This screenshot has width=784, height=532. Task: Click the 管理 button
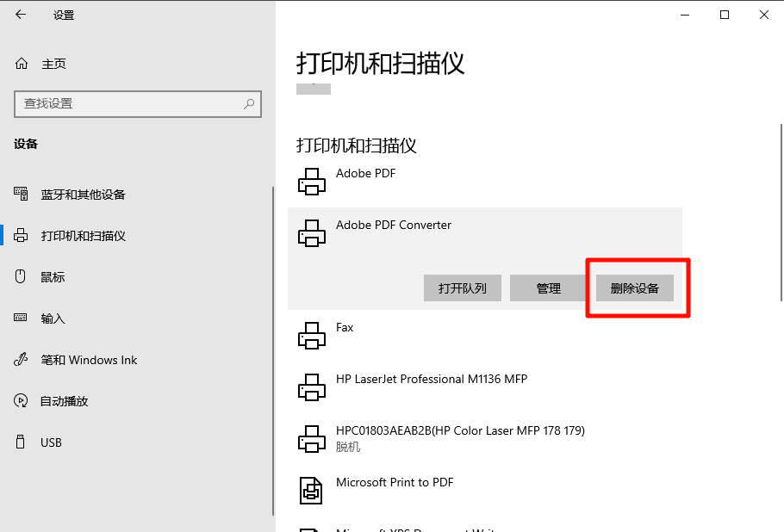[x=549, y=288]
